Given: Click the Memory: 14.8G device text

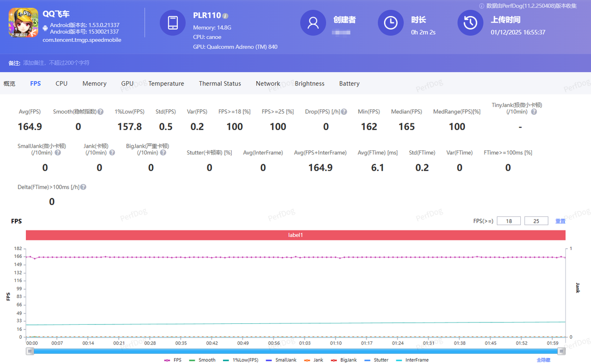Looking at the screenshot, I should tap(212, 28).
